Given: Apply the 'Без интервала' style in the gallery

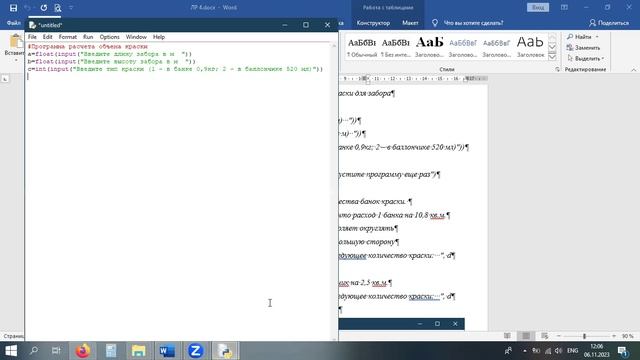Looking at the screenshot, I should (395, 47).
